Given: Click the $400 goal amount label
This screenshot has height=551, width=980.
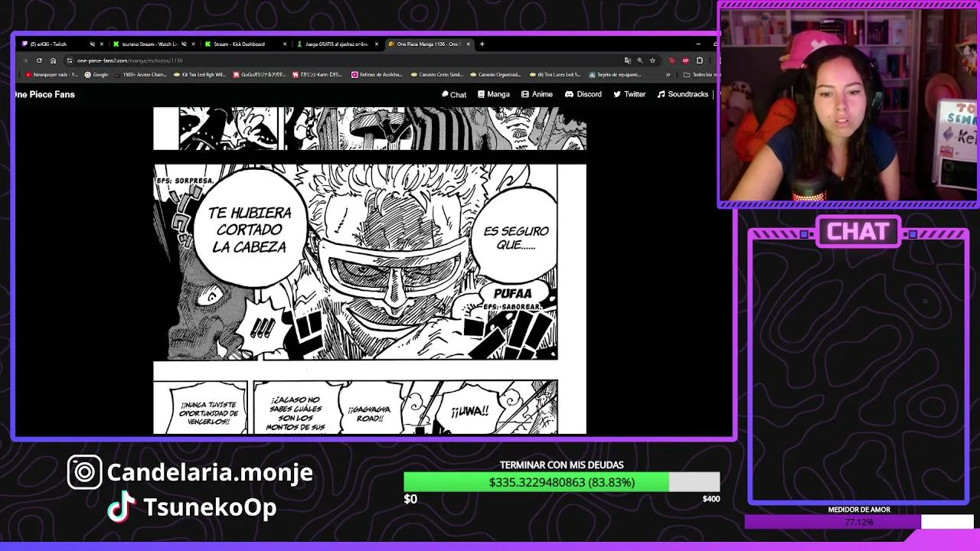Looking at the screenshot, I should (x=711, y=499).
